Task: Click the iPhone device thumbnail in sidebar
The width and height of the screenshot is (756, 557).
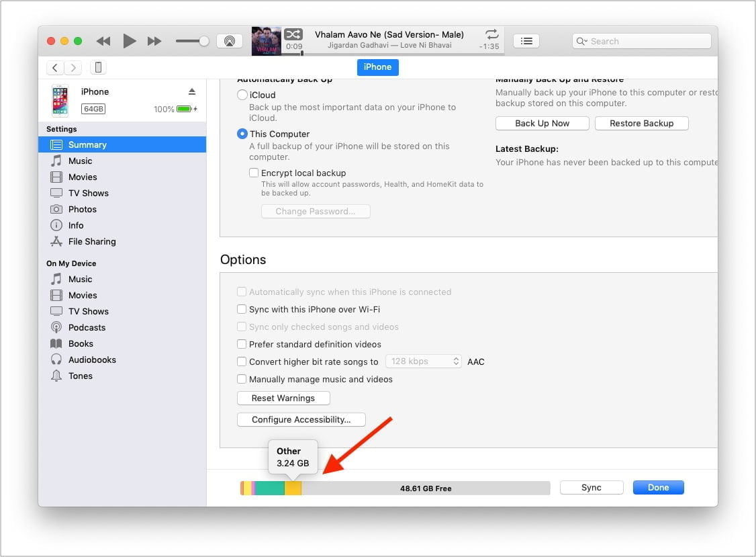Action: click(60, 101)
